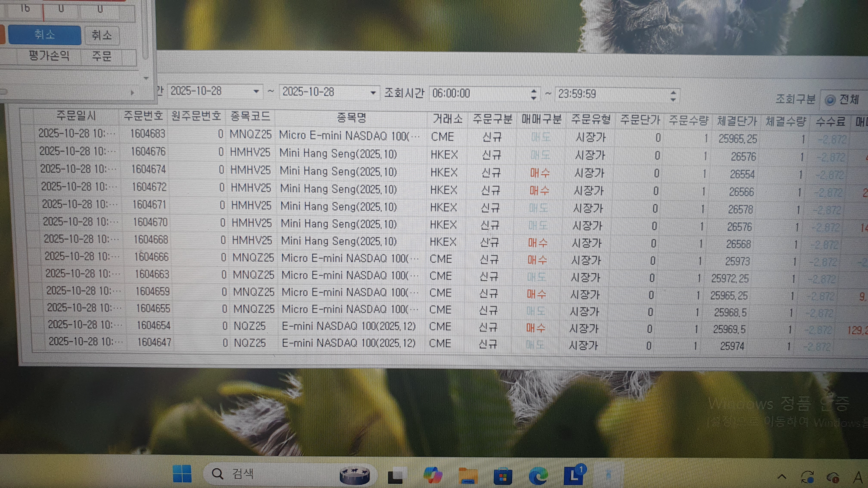Image resolution: width=868 pixels, height=488 pixels.
Task: Open the start date dropdown arrow
Action: (x=256, y=92)
